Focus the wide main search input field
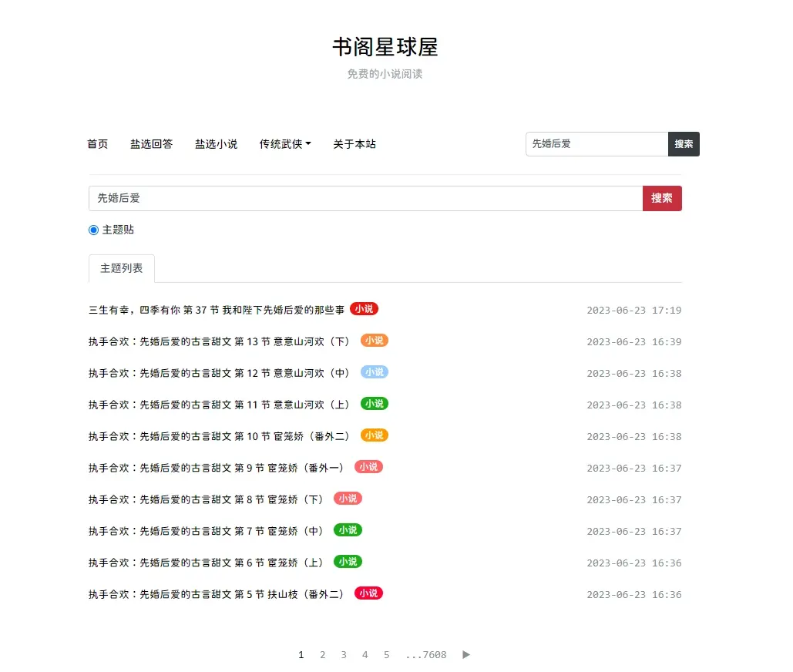The width and height of the screenshot is (793, 672). 365,198
